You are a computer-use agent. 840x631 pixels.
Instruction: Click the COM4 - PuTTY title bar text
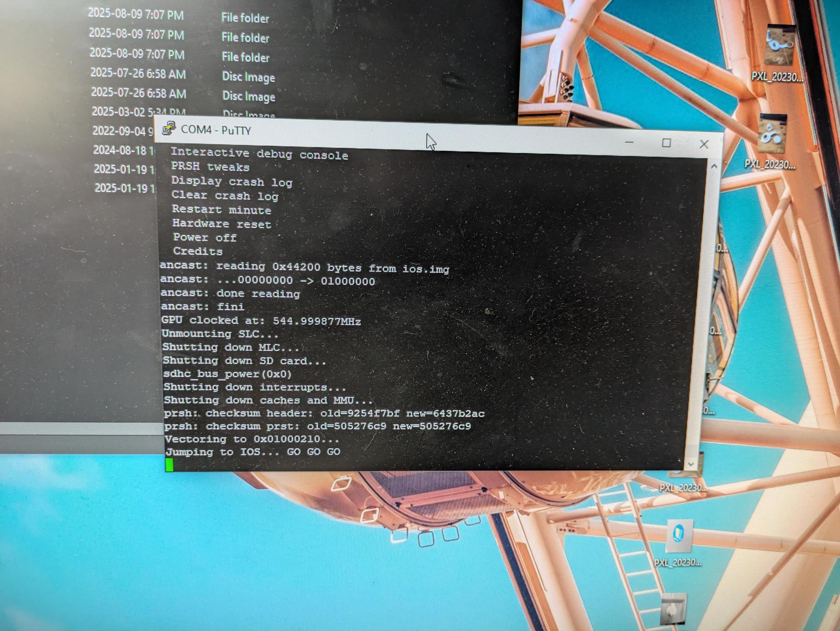[x=216, y=130]
